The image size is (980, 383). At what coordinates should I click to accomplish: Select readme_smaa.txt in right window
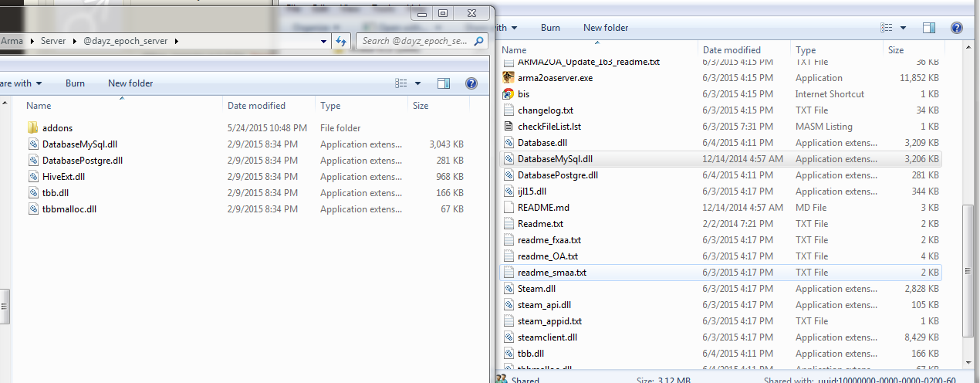(x=721, y=273)
